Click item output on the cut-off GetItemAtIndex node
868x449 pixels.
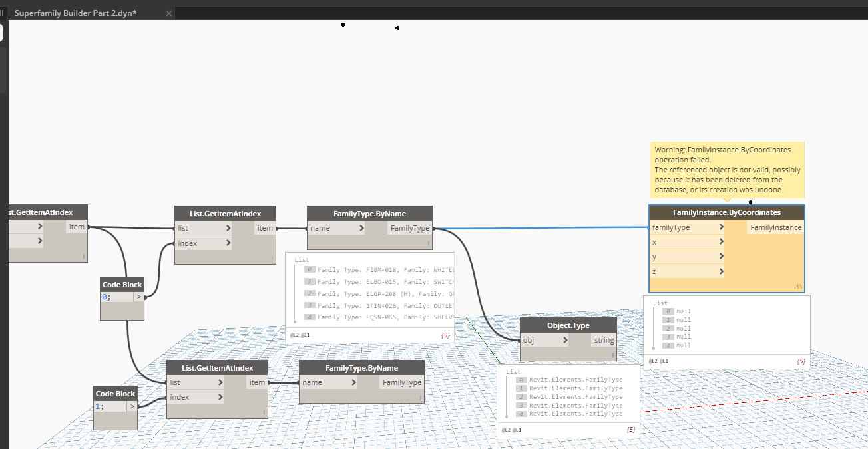(77, 227)
